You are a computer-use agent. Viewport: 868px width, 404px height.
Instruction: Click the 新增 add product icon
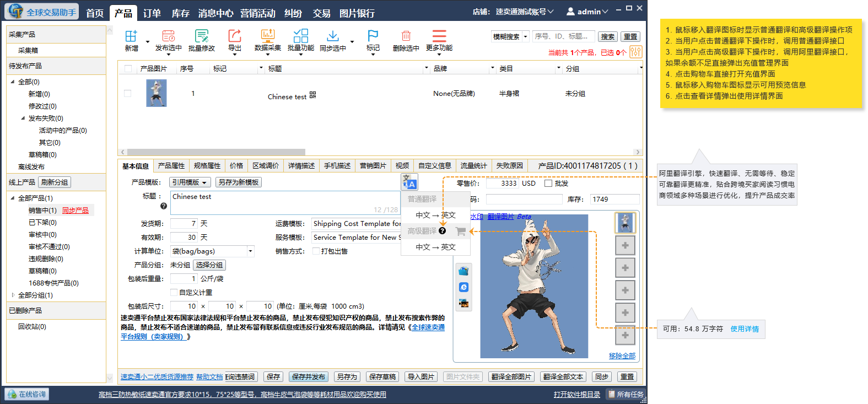point(131,36)
